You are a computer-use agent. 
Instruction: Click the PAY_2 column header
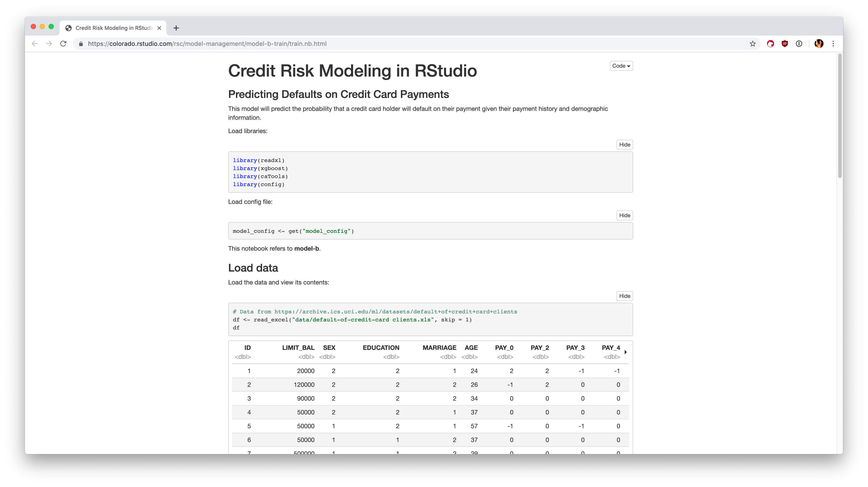click(x=540, y=348)
